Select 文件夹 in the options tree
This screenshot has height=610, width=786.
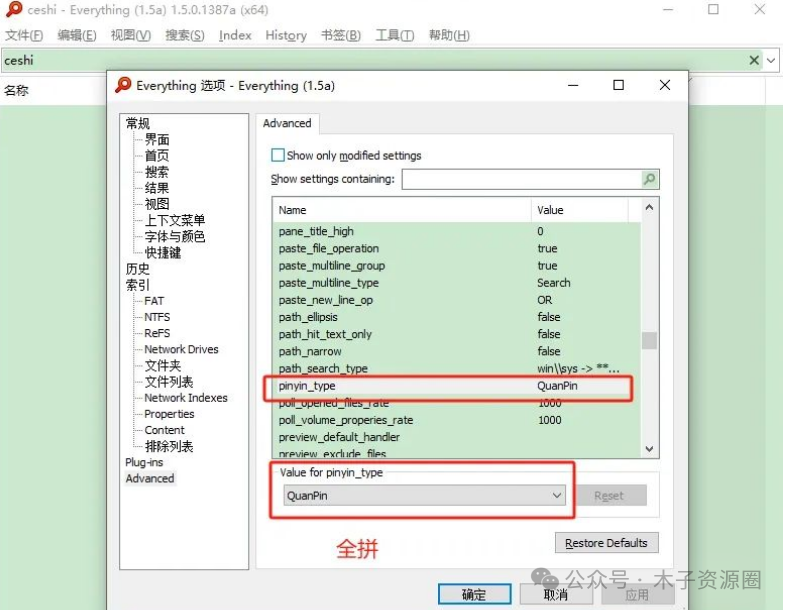[162, 365]
